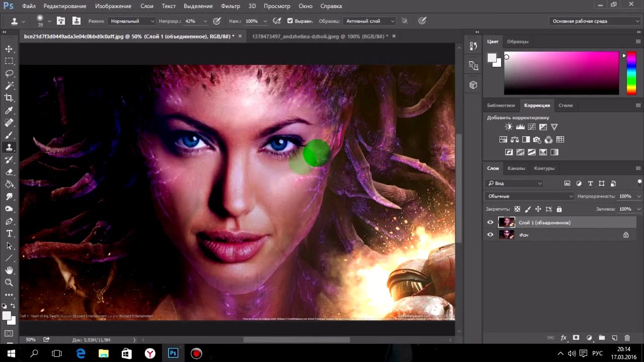Select the Eyedropper tool

point(9,111)
